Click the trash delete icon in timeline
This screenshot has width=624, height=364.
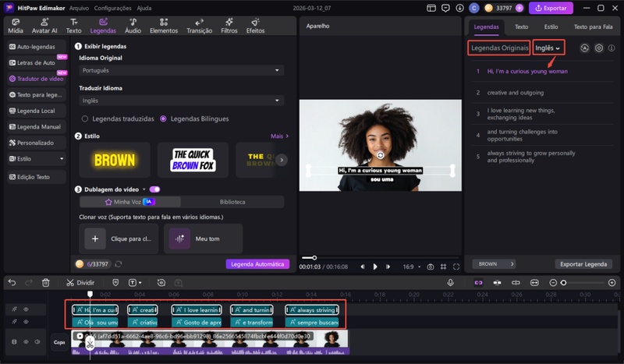coord(46,282)
